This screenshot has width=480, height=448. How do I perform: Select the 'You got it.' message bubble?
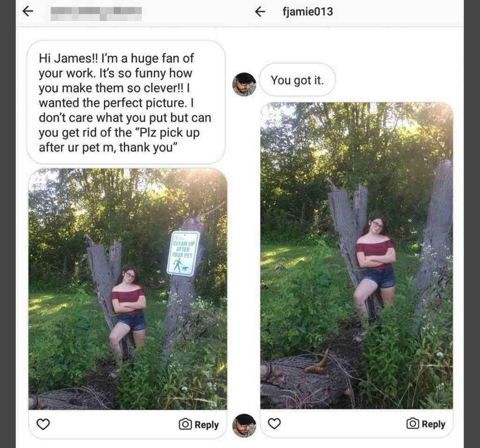click(297, 80)
